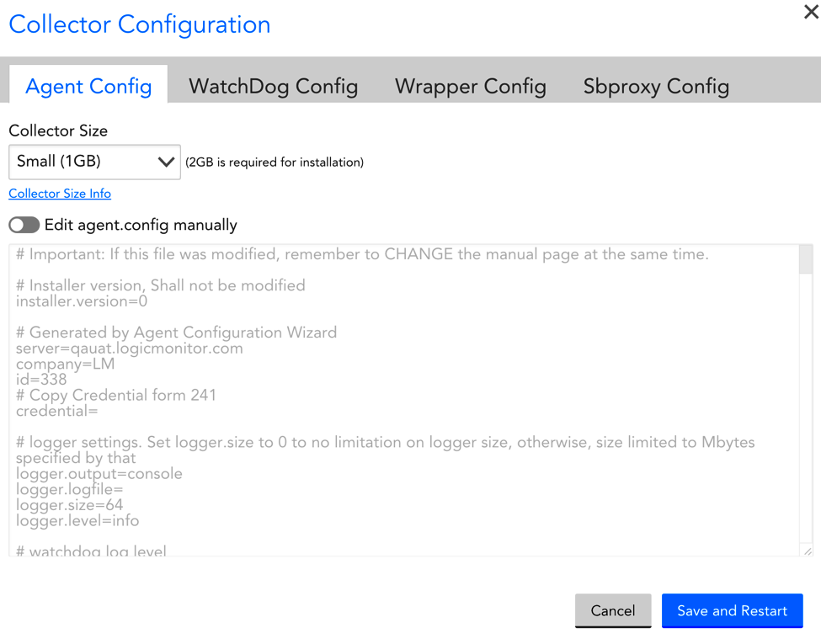Open the WatchDog Config tab
Screen dimensions: 821x644
274,86
